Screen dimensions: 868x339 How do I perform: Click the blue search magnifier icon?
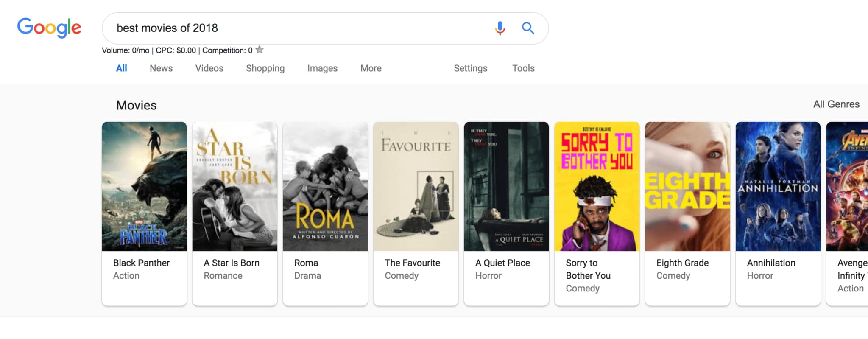pyautogui.click(x=527, y=28)
